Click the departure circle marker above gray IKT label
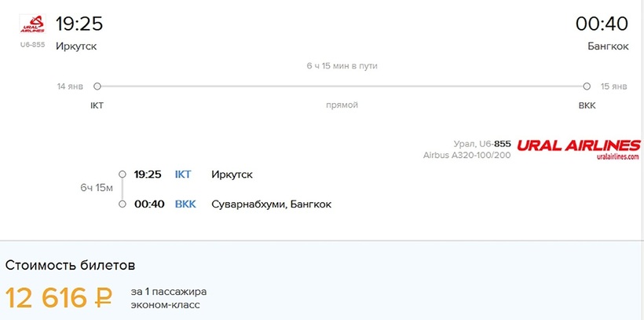 [x=97, y=86]
